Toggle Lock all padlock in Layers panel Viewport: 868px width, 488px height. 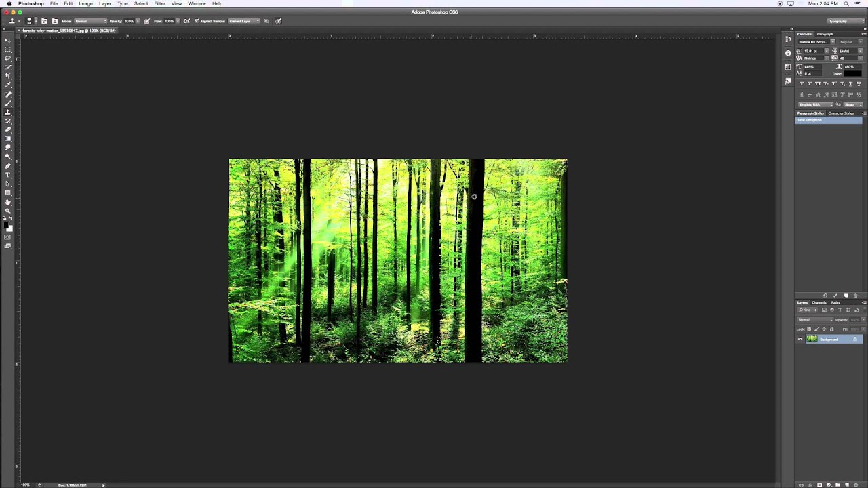831,329
